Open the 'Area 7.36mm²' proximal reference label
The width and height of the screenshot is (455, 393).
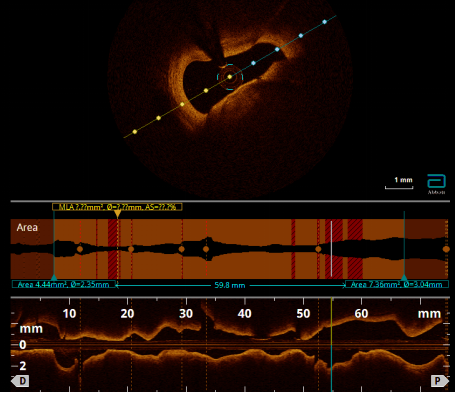[397, 285]
